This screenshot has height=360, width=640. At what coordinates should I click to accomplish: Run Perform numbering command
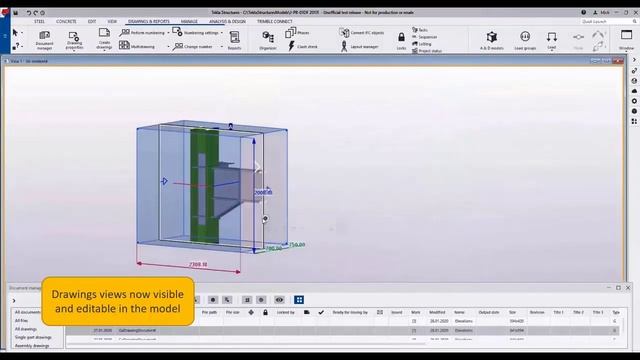pyautogui.click(x=142, y=33)
